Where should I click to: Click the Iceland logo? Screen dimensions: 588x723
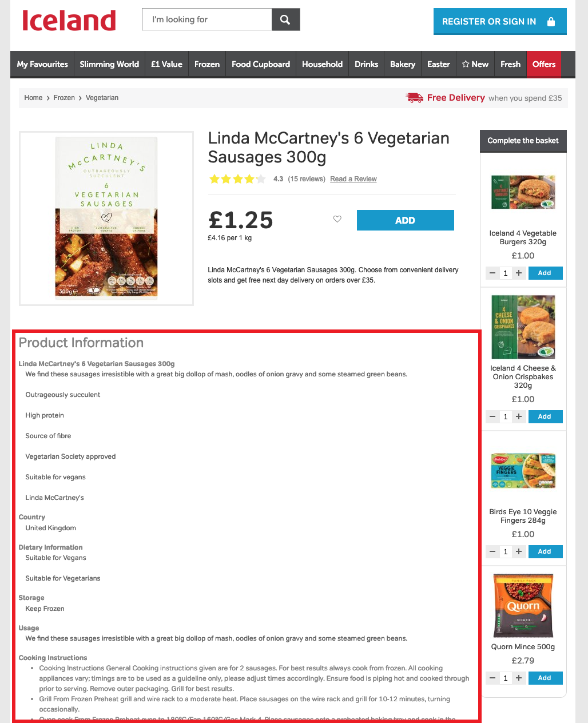tap(69, 21)
